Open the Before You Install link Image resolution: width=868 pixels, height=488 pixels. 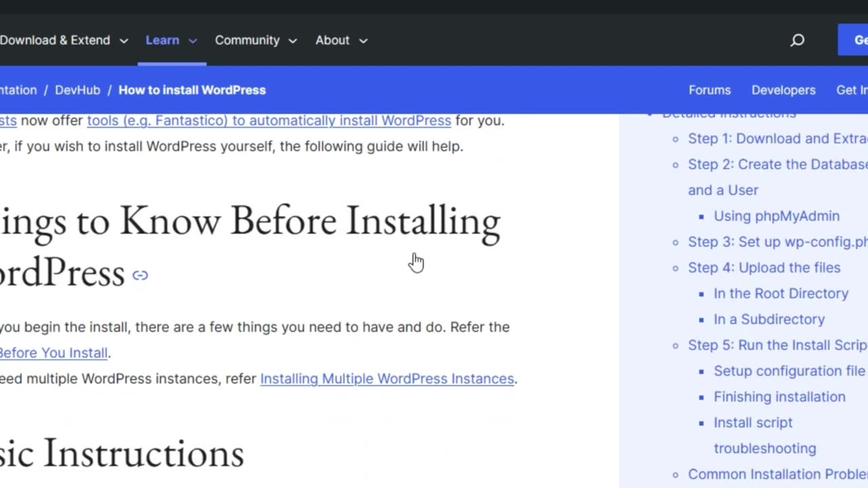coord(54,353)
